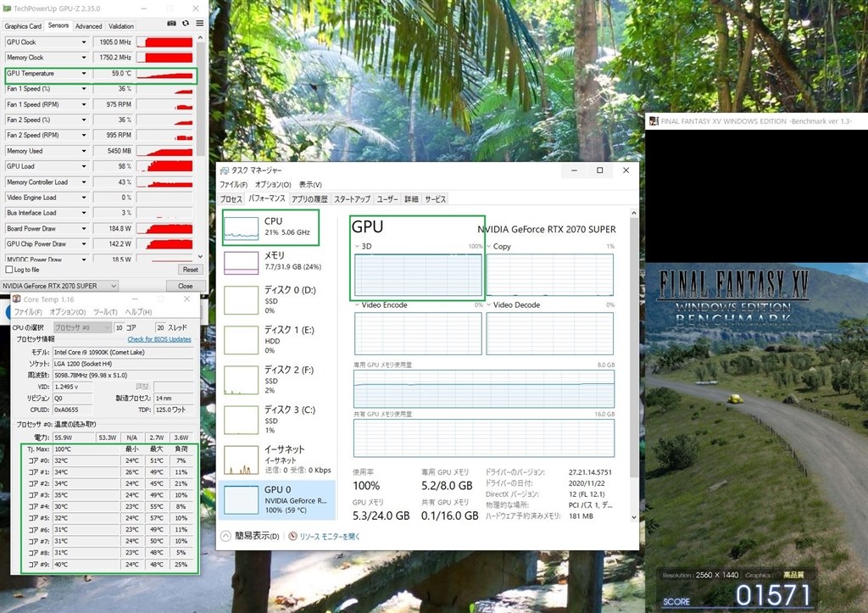Open the プロセス tab in Task Manager
868x613 pixels.
tap(231, 198)
